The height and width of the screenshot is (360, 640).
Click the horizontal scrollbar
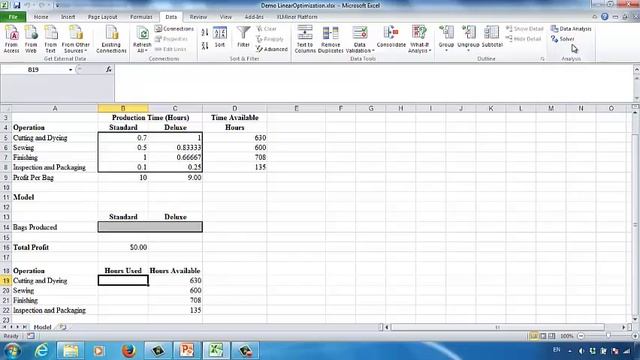tap(498, 327)
